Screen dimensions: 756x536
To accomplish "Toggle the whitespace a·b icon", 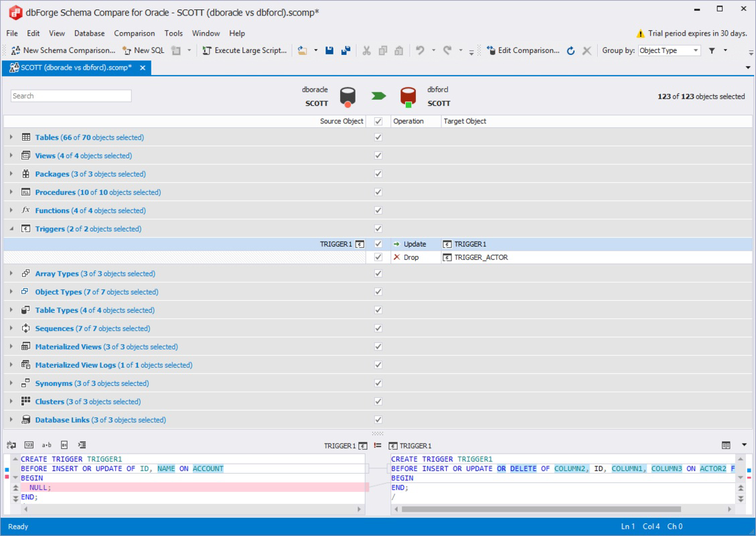I will (x=46, y=445).
